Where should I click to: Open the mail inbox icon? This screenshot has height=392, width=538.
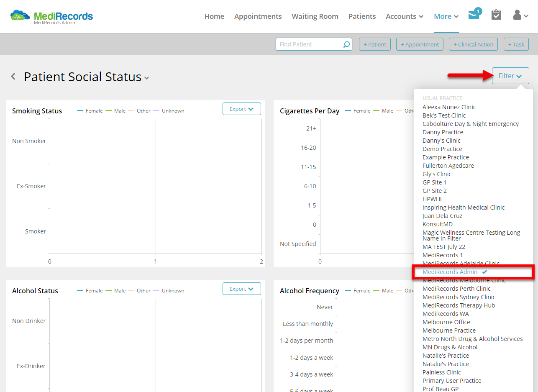click(x=474, y=14)
